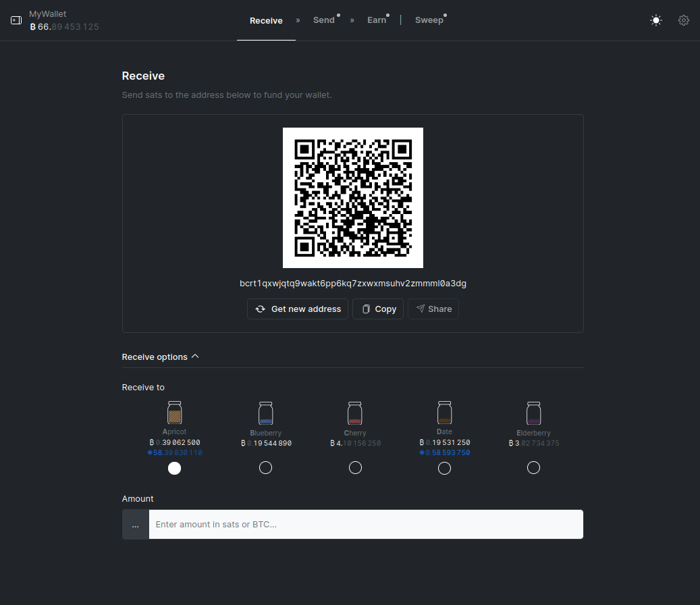Viewport: 700px width, 605px height.
Task: Select Blueberry jar radio button
Action: [266, 467]
